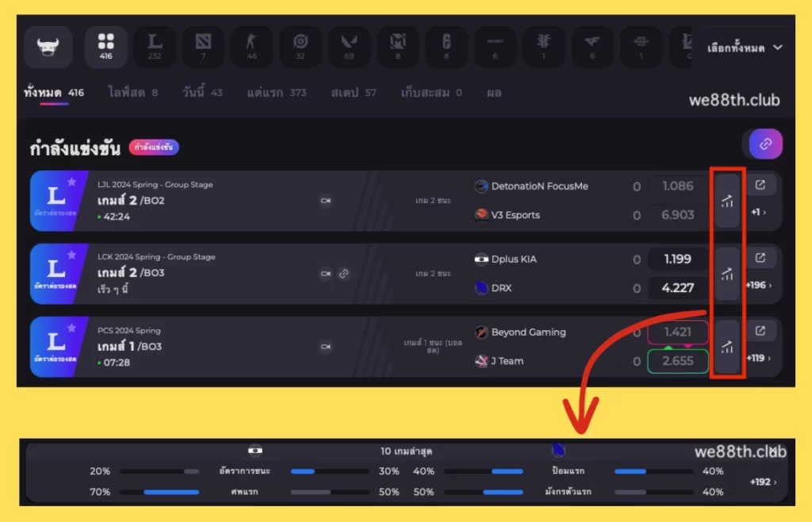Select the target-shaped game icon with 32
Viewport: 812px width, 522px height.
301,47
